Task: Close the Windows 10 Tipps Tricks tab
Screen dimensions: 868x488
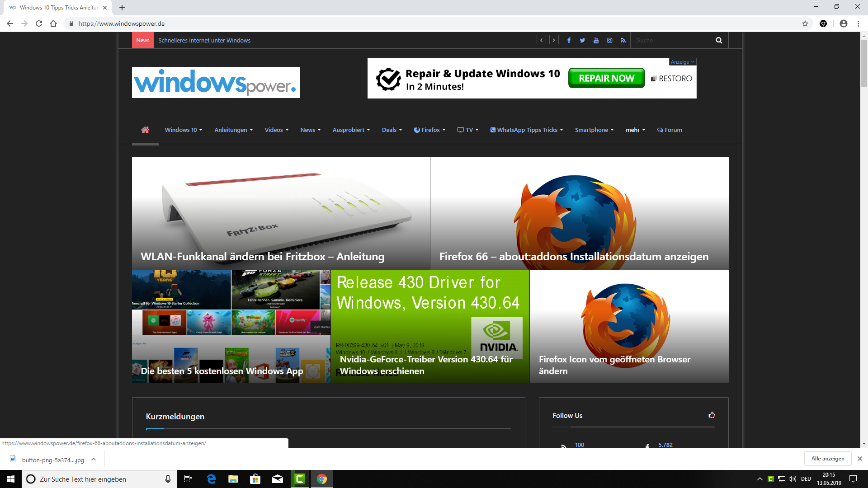Action: click(x=105, y=8)
